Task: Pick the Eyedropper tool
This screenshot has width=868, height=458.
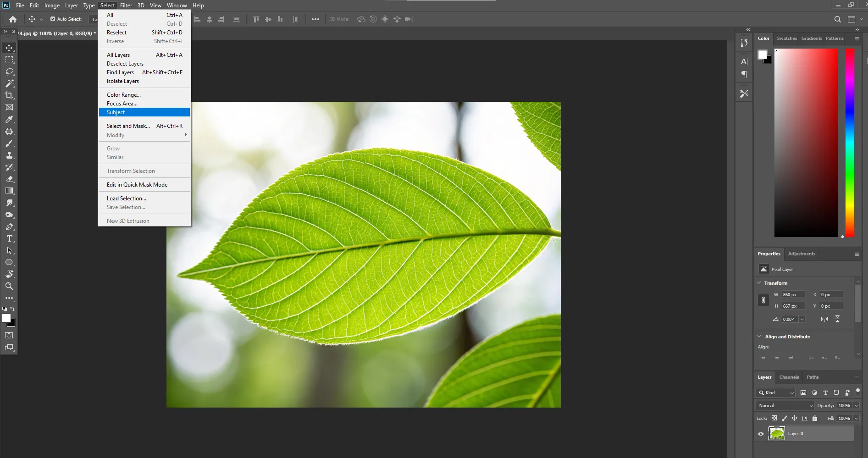Action: pos(9,119)
